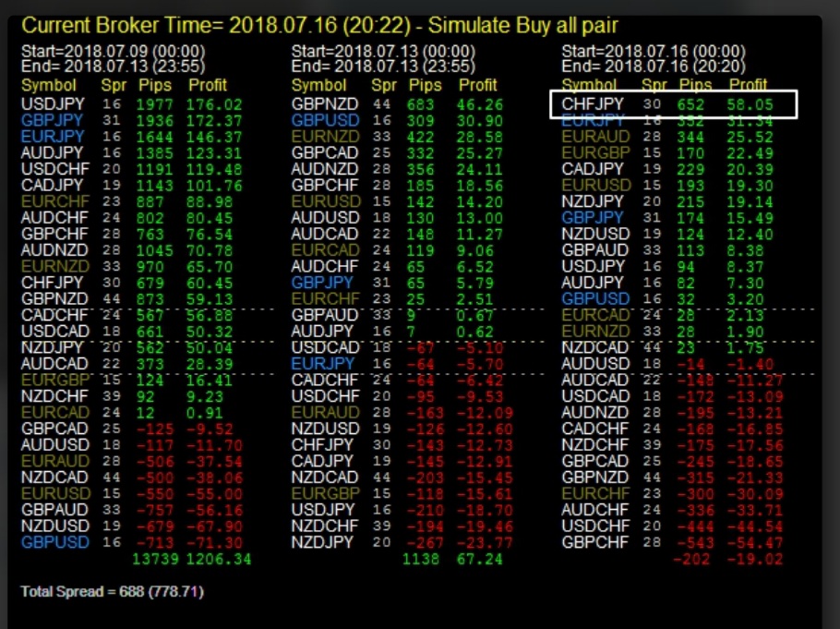Click the negative profit value -17.56

click(755, 445)
